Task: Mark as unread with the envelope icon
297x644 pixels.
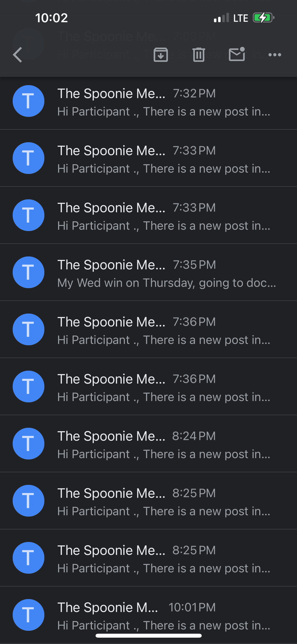Action: click(x=237, y=54)
